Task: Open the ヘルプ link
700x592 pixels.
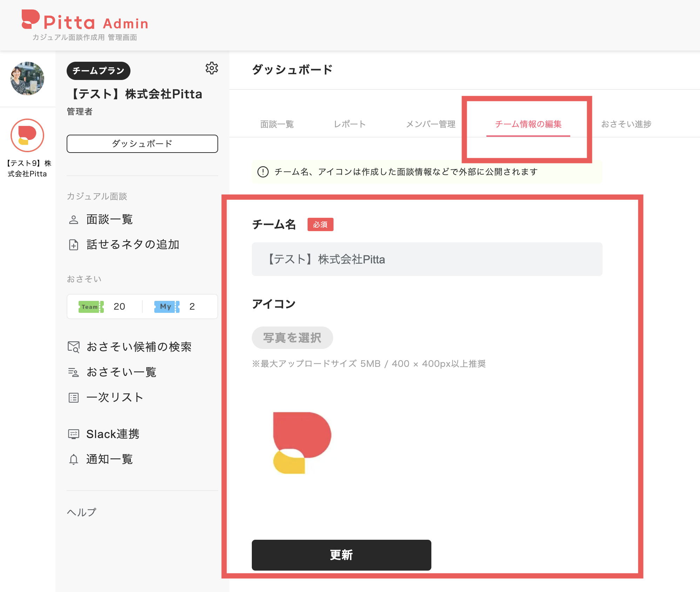Action: [x=81, y=512]
